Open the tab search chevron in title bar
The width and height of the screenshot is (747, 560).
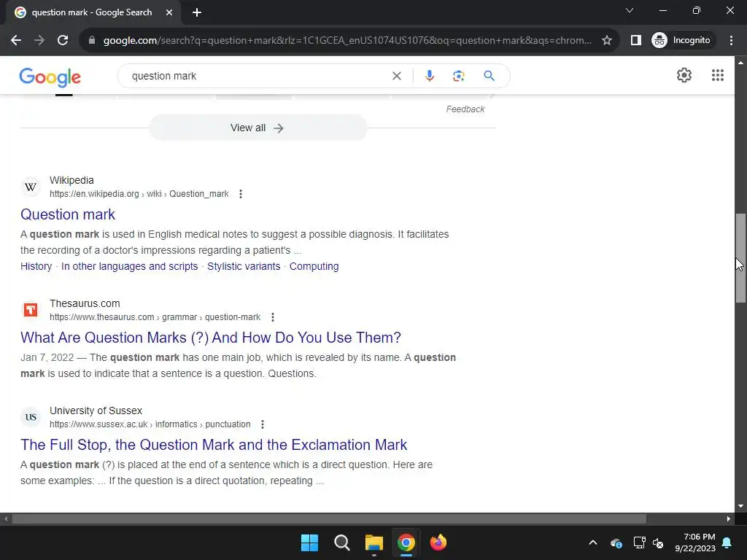(x=630, y=10)
